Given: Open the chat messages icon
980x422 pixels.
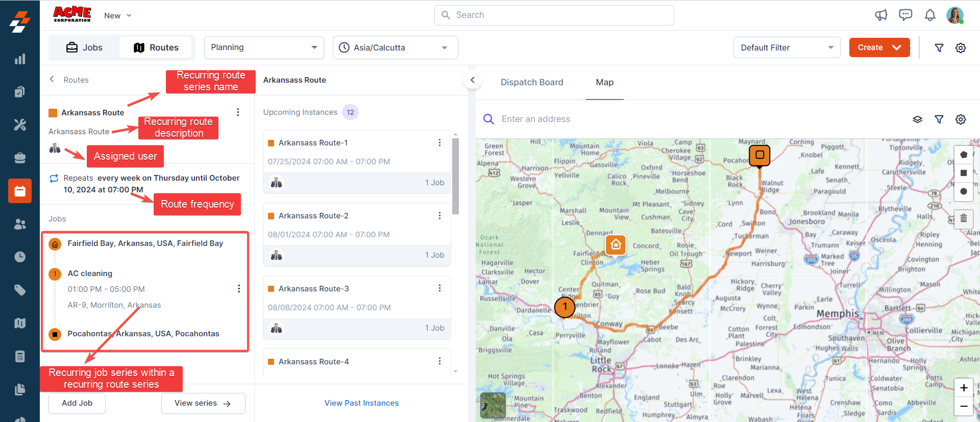Looking at the screenshot, I should click(905, 15).
